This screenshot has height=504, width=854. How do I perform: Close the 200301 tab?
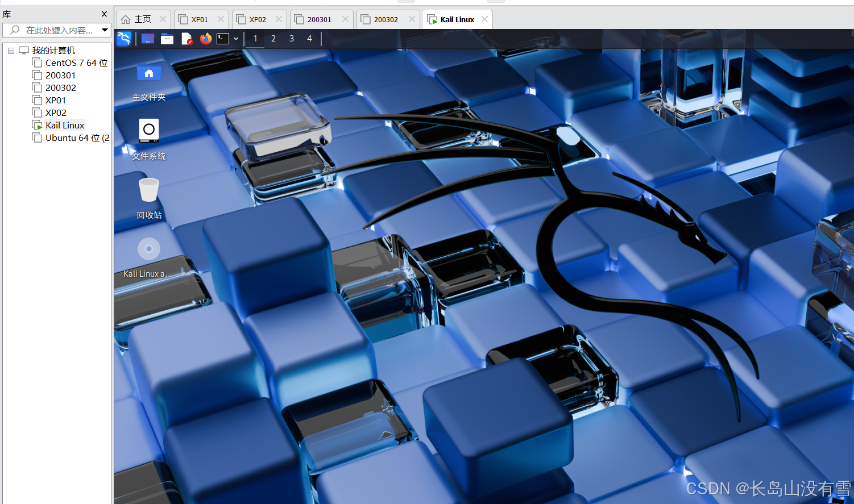pyautogui.click(x=345, y=19)
